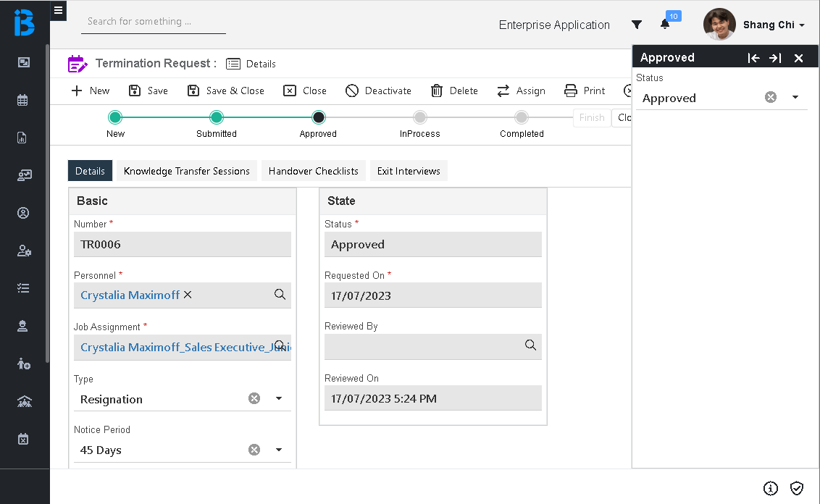
Task: Select the Approved stage marker
Action: [x=319, y=117]
